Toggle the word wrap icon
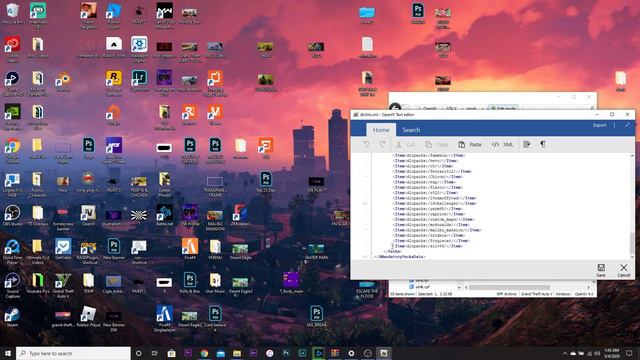The height and width of the screenshot is (360, 640). pyautogui.click(x=527, y=144)
